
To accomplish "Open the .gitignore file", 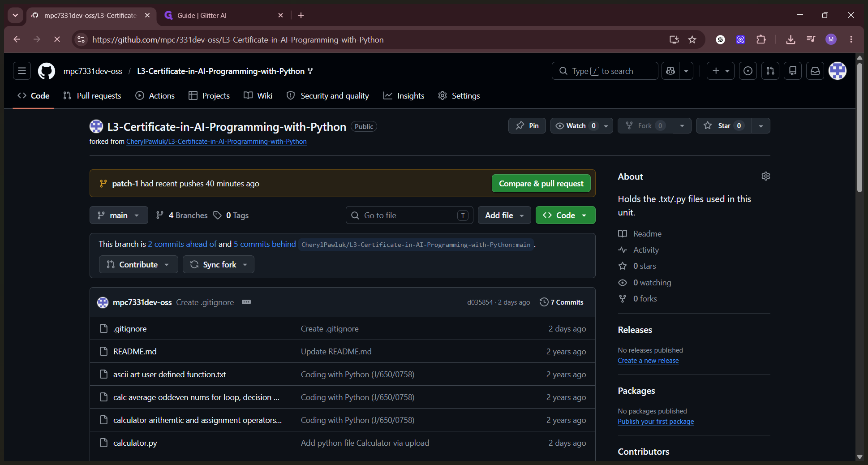I will pos(130,329).
